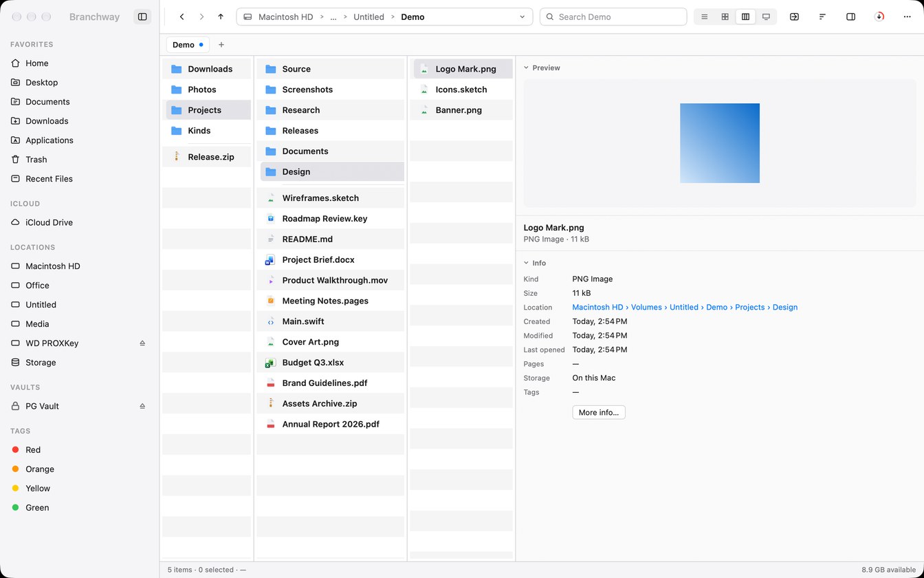Select the Kinds folder

tap(208, 131)
